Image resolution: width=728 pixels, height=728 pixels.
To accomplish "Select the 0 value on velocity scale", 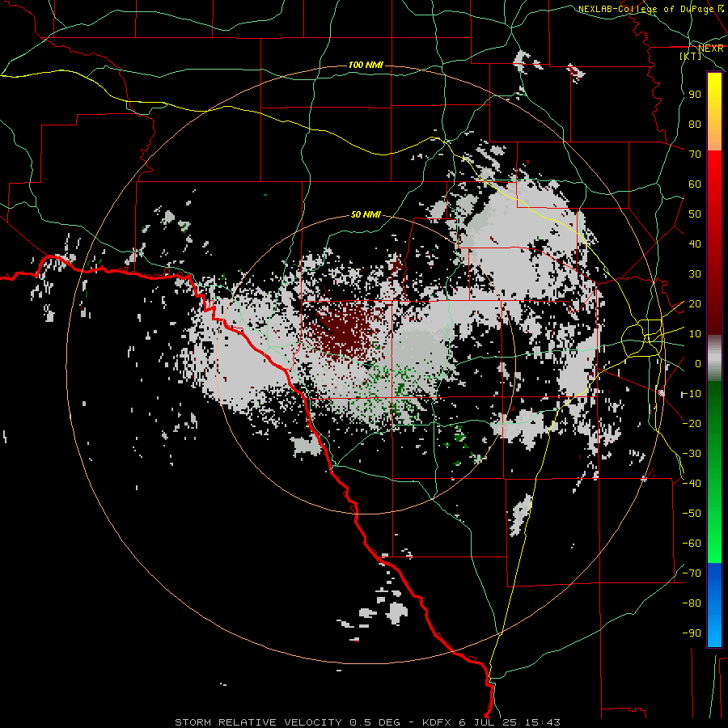I will (698, 363).
